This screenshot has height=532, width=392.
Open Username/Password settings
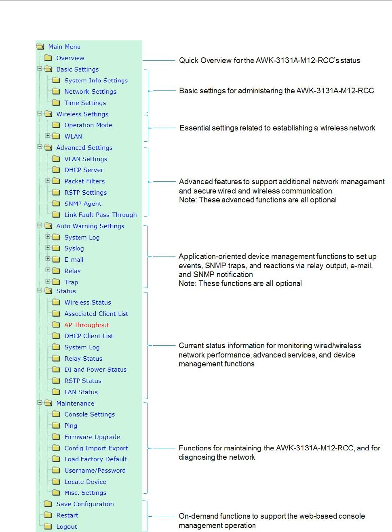pyautogui.click(x=95, y=471)
